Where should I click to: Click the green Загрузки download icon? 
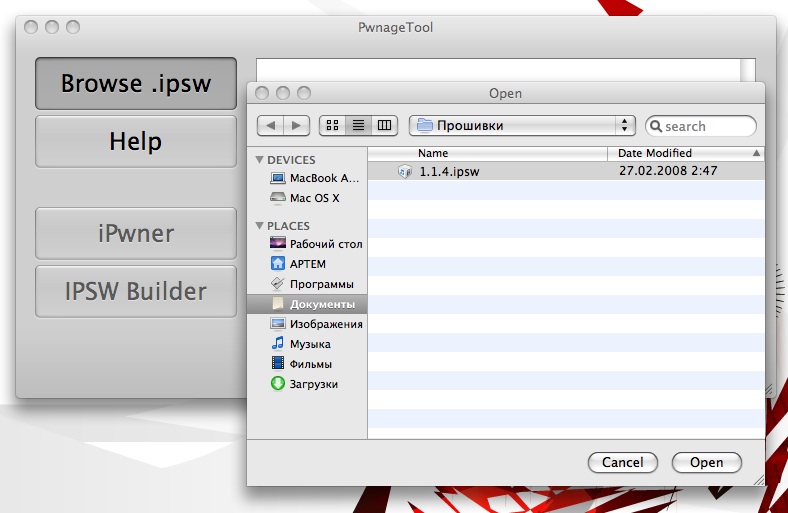pyautogui.click(x=278, y=383)
